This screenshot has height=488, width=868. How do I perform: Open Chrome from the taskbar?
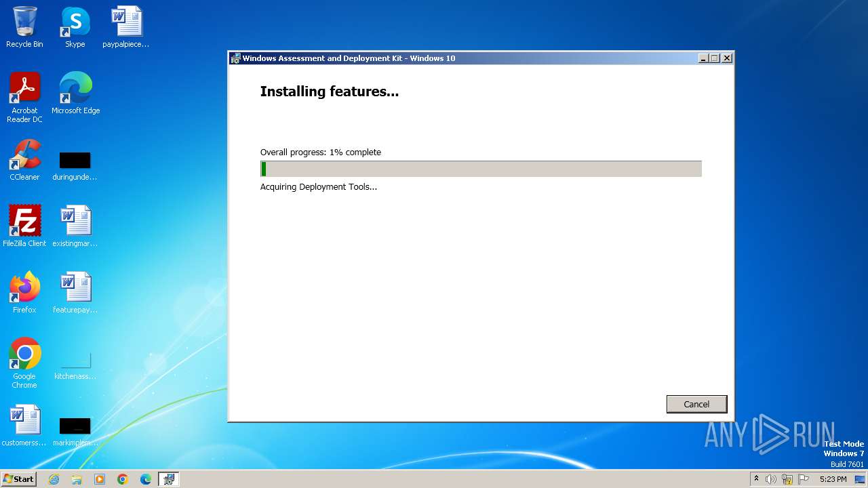point(123,479)
